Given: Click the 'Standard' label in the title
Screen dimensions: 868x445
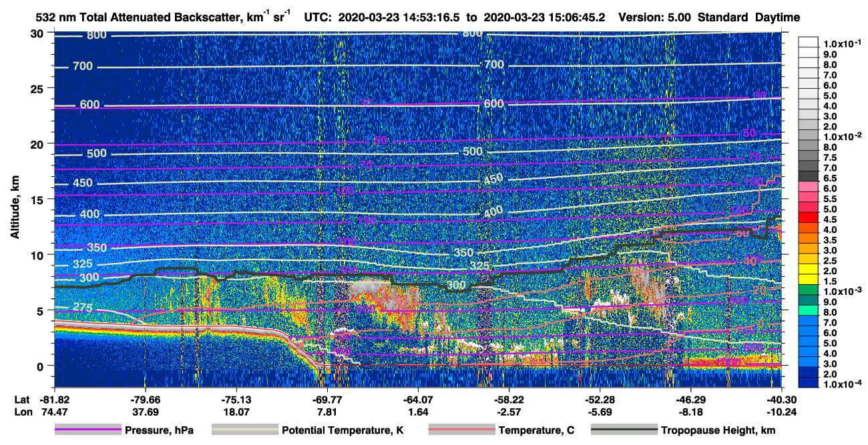Looking at the screenshot, I should point(724,17).
